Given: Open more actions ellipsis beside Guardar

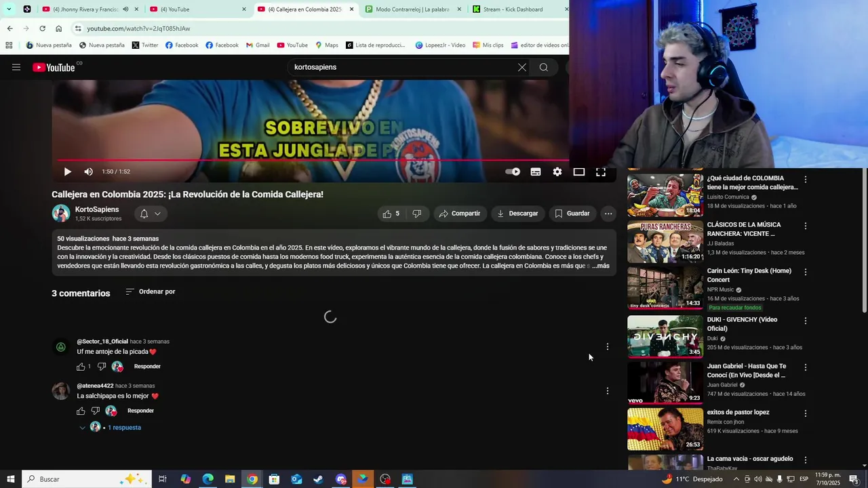Looking at the screenshot, I should point(608,213).
